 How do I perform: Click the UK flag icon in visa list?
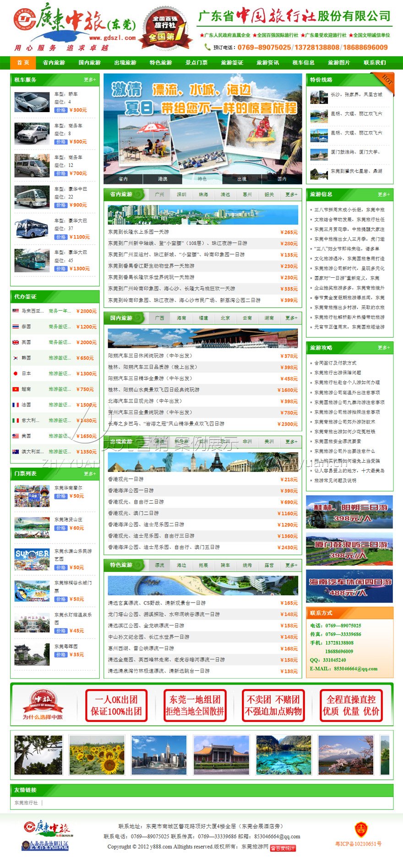(x=16, y=342)
